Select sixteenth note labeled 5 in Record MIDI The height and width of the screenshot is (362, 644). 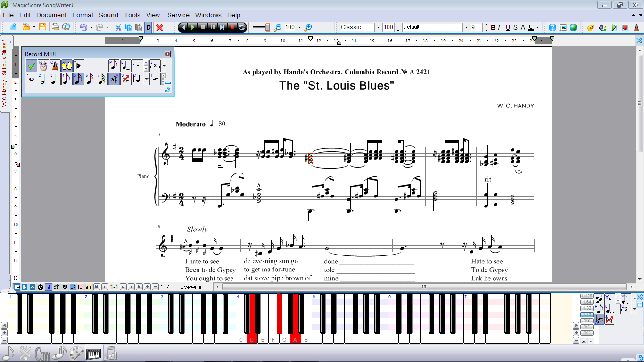click(x=78, y=79)
